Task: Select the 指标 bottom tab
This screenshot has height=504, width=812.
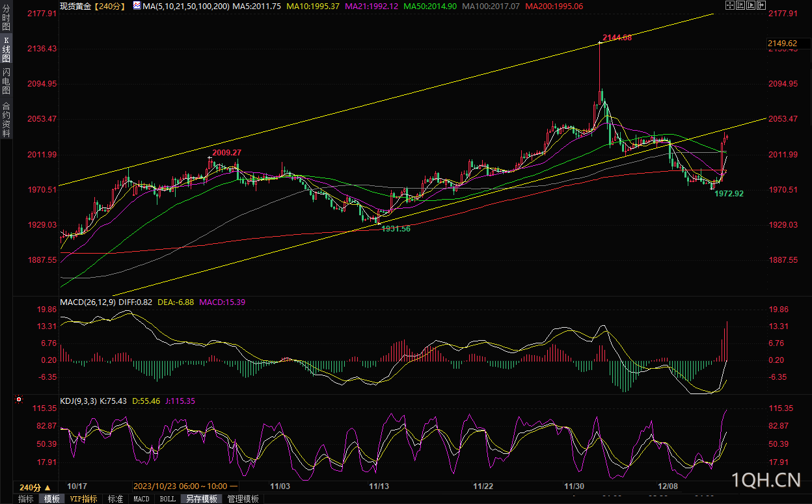Action: pyautogui.click(x=26, y=499)
